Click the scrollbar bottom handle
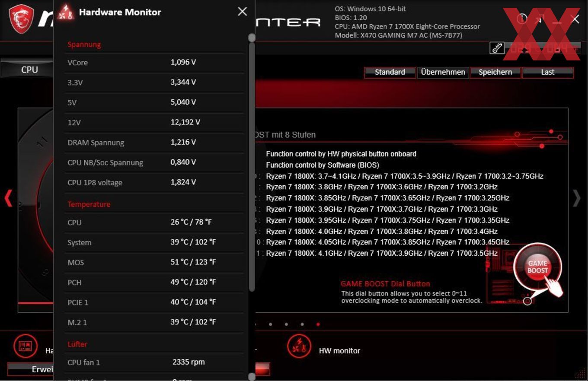The image size is (588, 381). pos(252,377)
